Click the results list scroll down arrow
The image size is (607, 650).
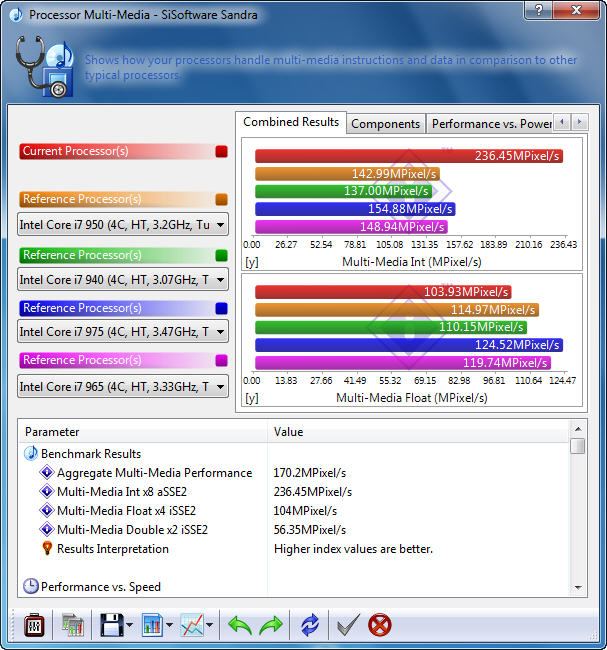578,587
